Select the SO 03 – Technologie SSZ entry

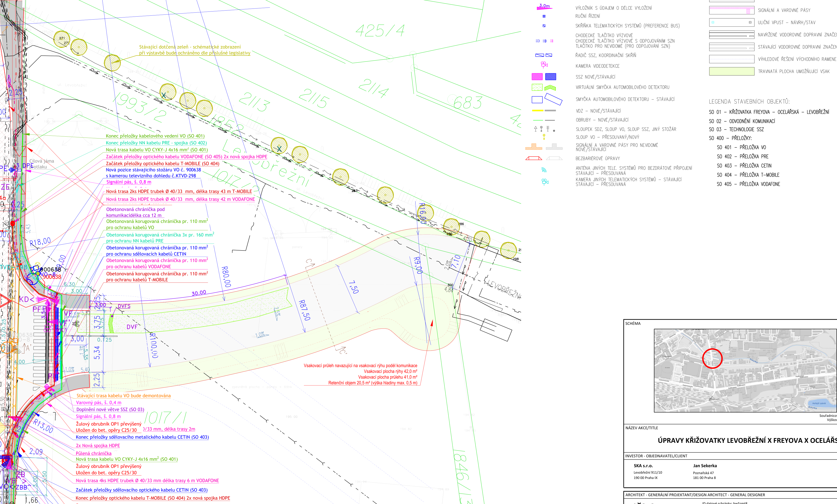[x=736, y=129]
